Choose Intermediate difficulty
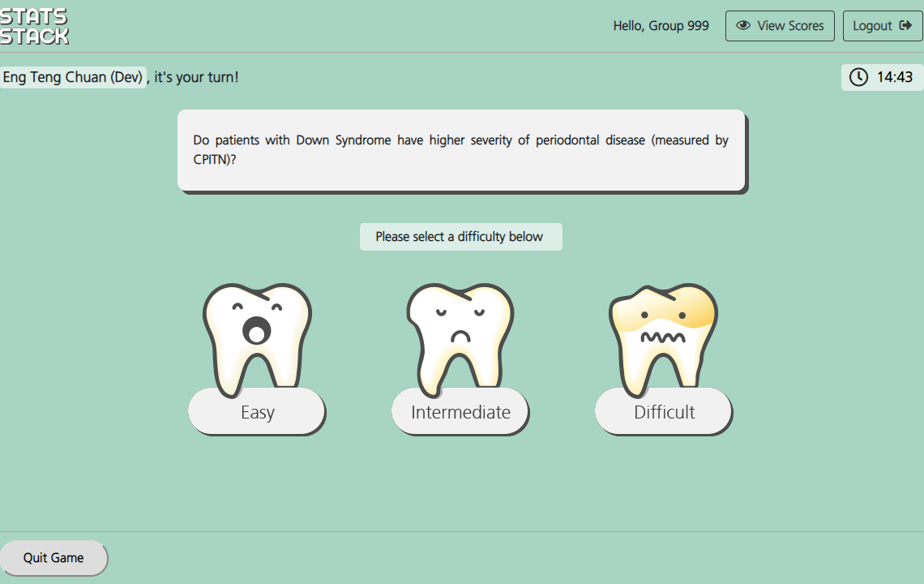Viewport: 924px width, 584px height. tap(460, 412)
